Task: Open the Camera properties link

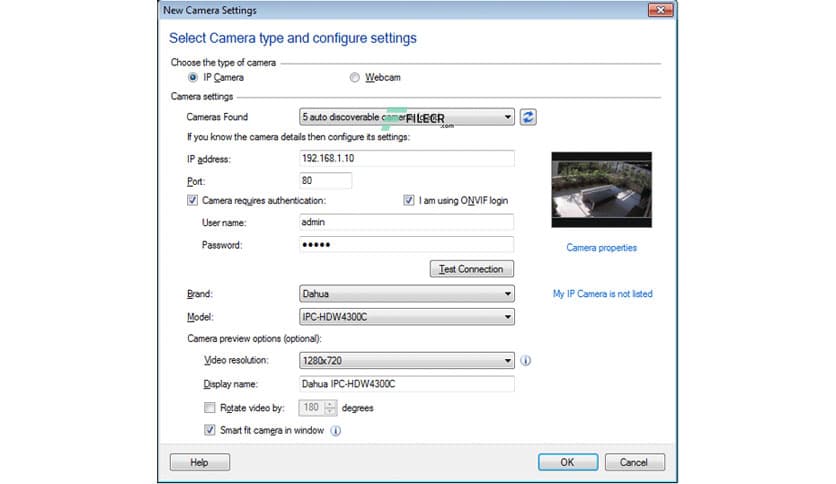Action: tap(601, 248)
